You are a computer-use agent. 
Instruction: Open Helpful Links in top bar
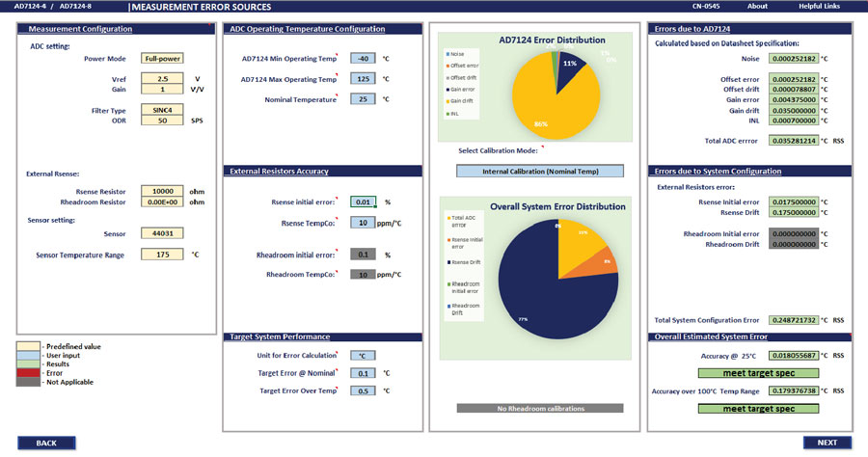tap(819, 6)
